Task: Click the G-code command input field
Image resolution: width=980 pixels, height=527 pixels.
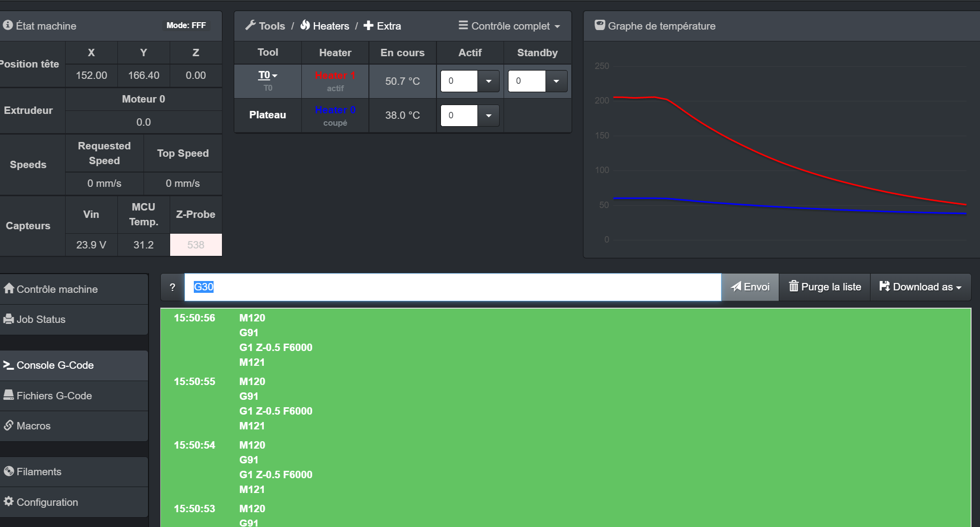Action: click(453, 287)
